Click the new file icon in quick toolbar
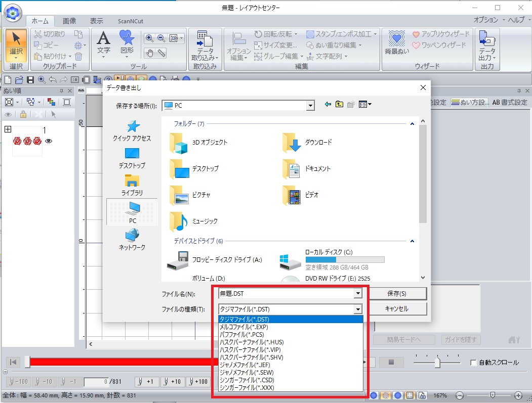532x403 pixels. coord(8,80)
